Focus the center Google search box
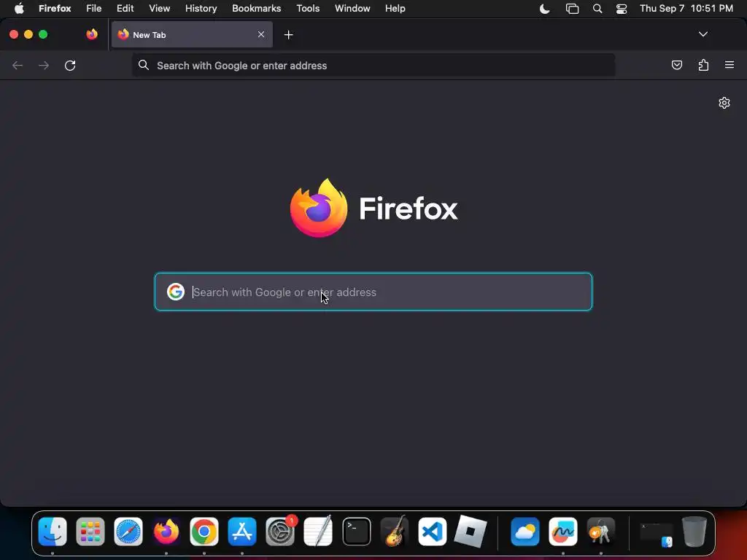Image resolution: width=747 pixels, height=560 pixels. click(x=373, y=292)
